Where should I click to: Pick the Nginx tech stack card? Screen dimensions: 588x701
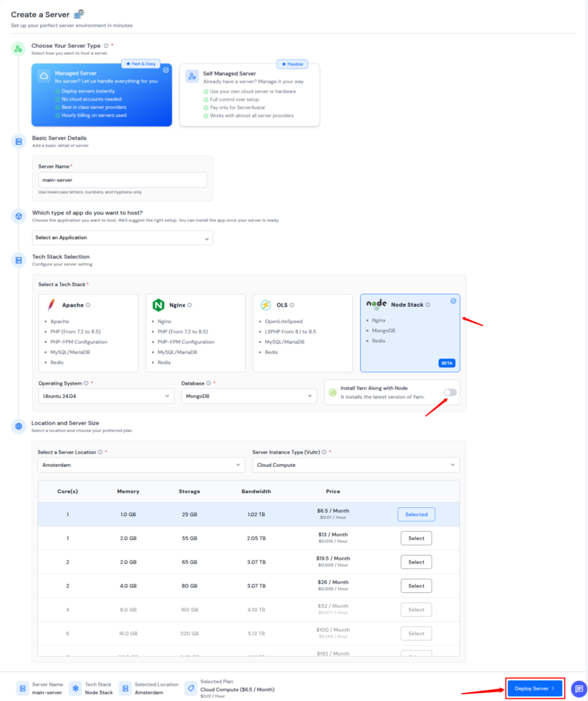pyautogui.click(x=195, y=333)
